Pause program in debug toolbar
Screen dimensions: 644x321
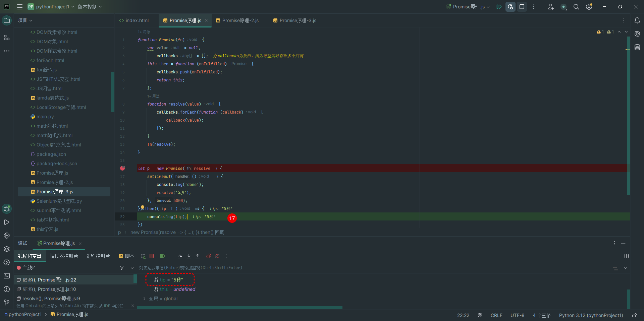coord(171,256)
